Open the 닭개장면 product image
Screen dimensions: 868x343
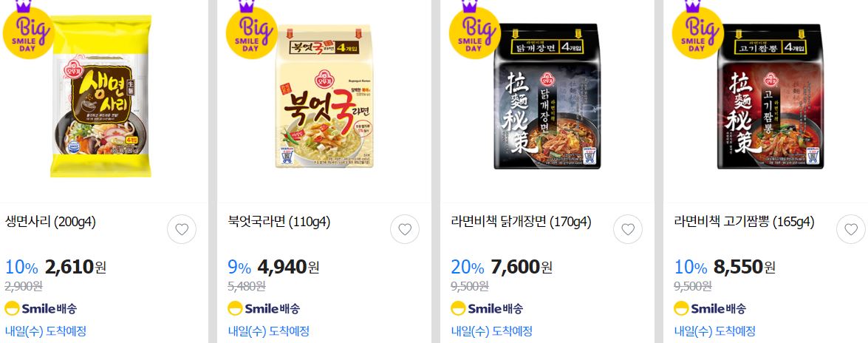pyautogui.click(x=547, y=96)
